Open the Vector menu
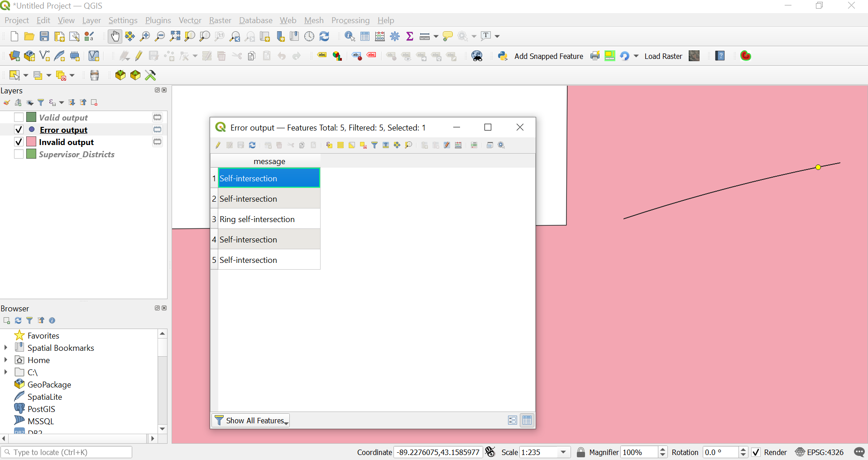Image resolution: width=868 pixels, height=460 pixels. 190,20
